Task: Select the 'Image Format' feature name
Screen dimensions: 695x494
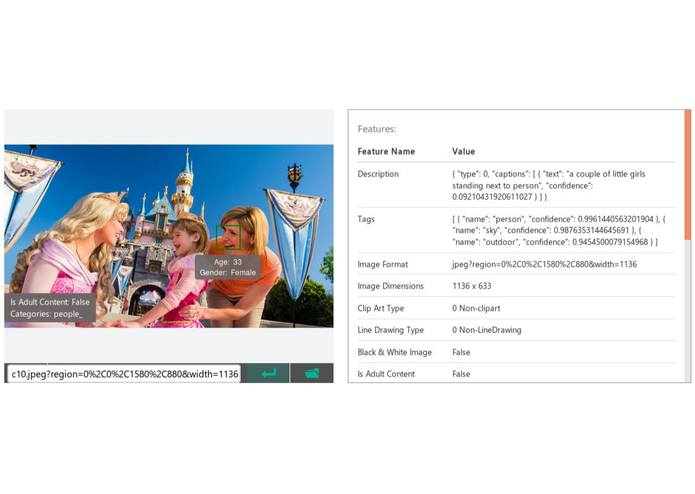Action: point(383,265)
